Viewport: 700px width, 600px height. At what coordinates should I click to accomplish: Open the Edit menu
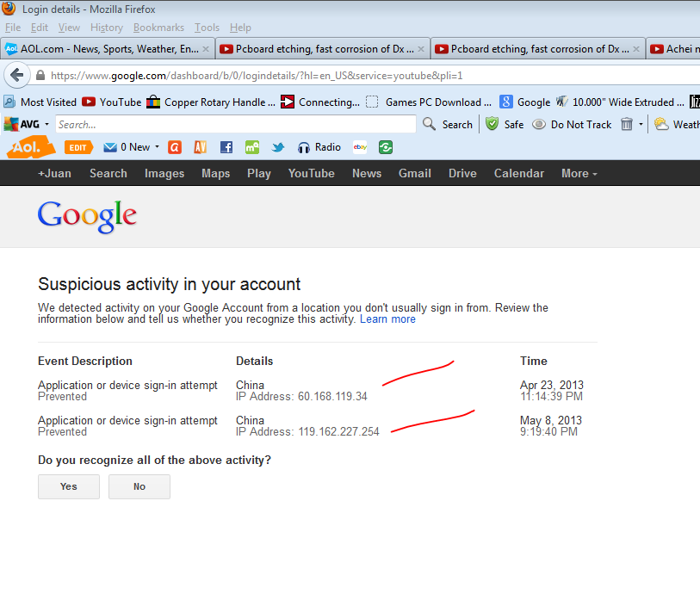click(40, 28)
